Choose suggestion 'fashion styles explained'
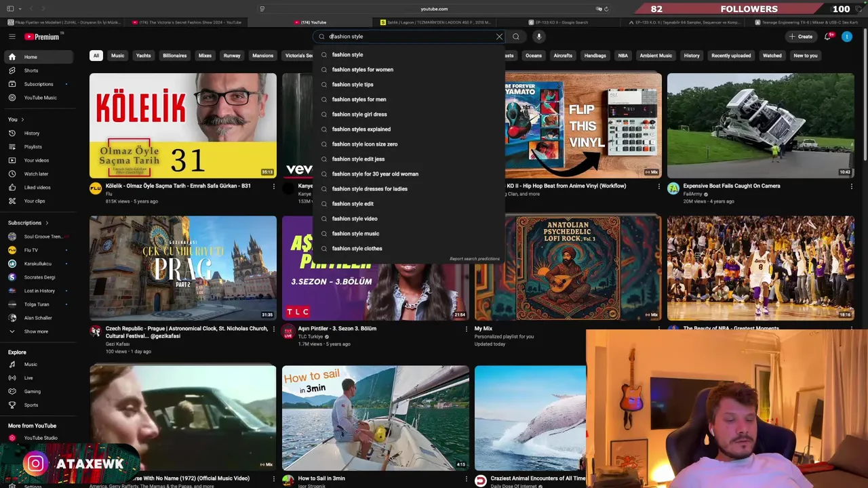The width and height of the screenshot is (868, 488). point(409,129)
